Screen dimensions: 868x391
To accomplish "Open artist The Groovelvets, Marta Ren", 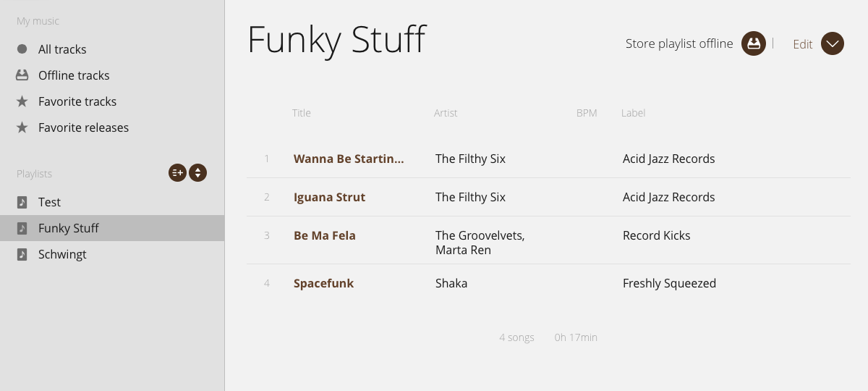I will [480, 243].
